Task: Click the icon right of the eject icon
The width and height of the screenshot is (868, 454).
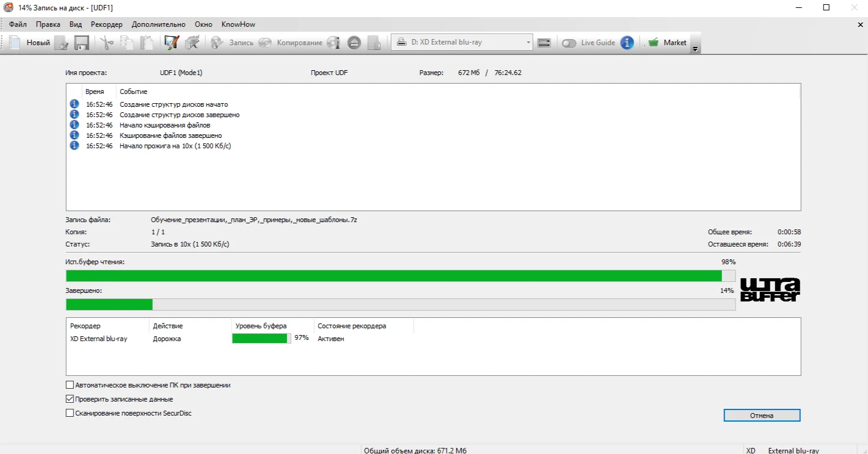Action: click(374, 43)
